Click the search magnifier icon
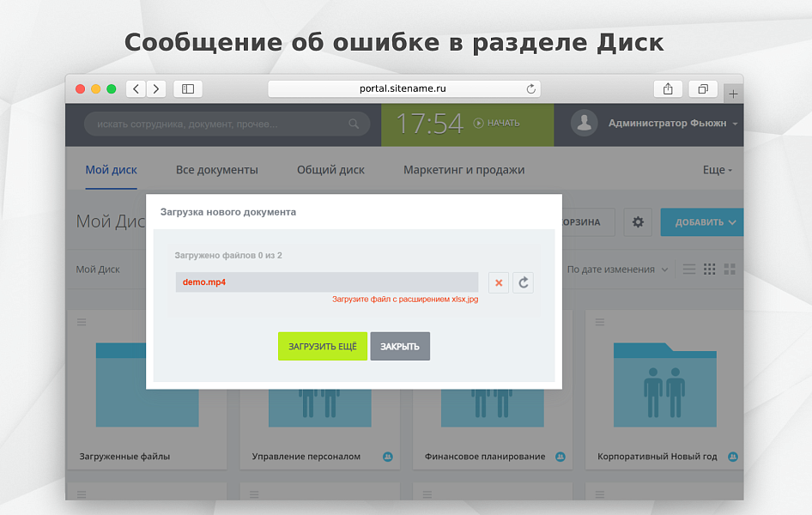This screenshot has width=812, height=515. (354, 124)
